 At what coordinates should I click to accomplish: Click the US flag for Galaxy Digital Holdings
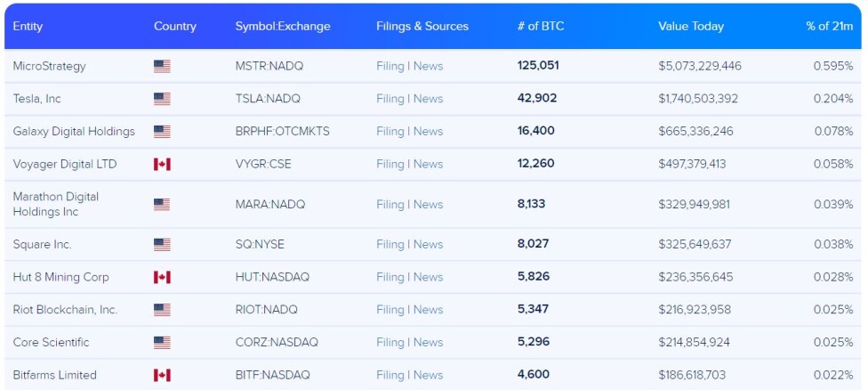pos(162,132)
